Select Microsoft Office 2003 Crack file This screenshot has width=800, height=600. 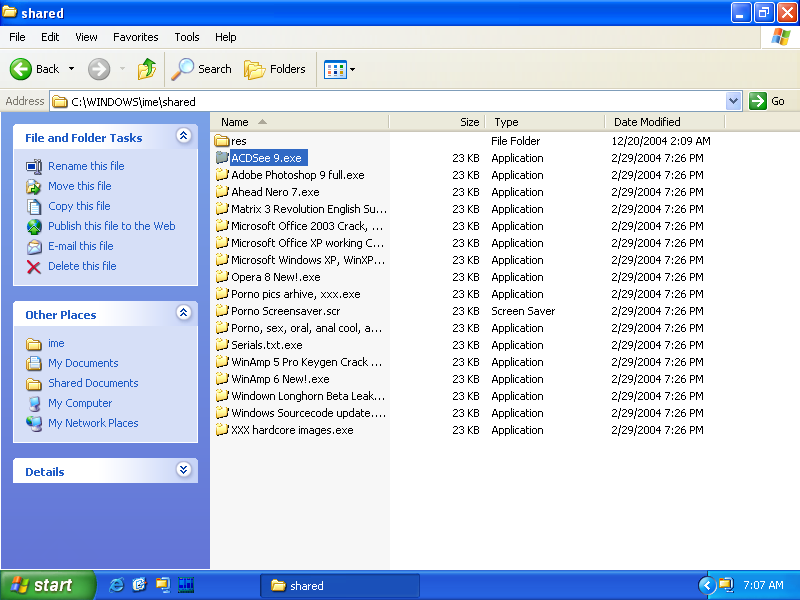(x=307, y=226)
